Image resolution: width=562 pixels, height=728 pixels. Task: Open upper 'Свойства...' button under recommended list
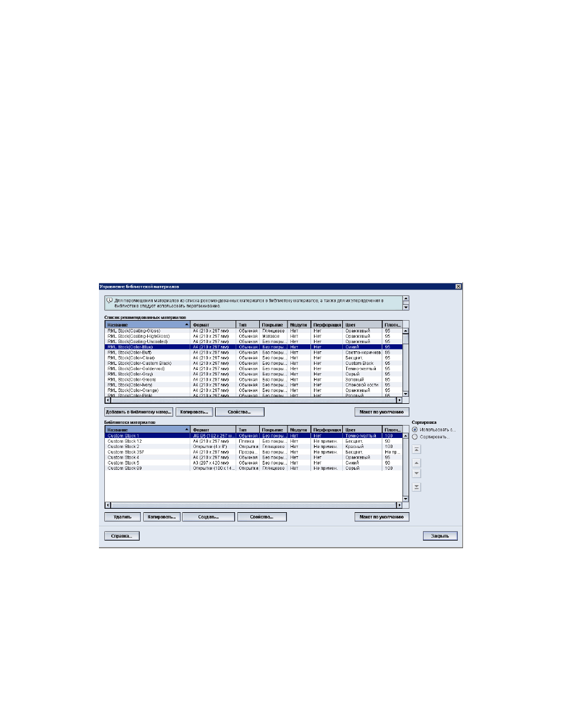[239, 412]
